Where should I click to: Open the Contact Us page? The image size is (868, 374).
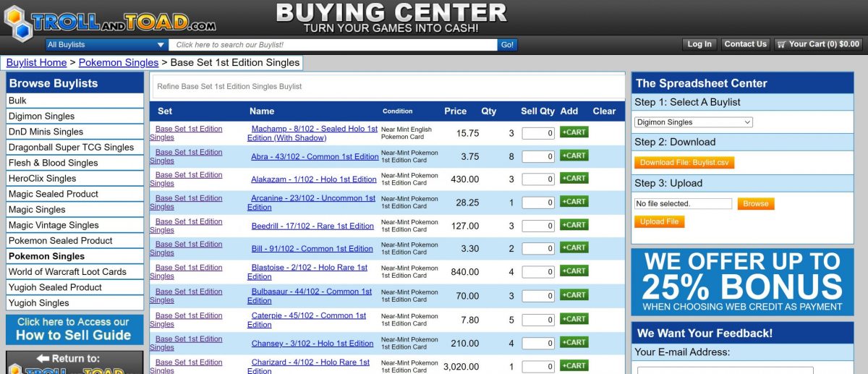[745, 44]
